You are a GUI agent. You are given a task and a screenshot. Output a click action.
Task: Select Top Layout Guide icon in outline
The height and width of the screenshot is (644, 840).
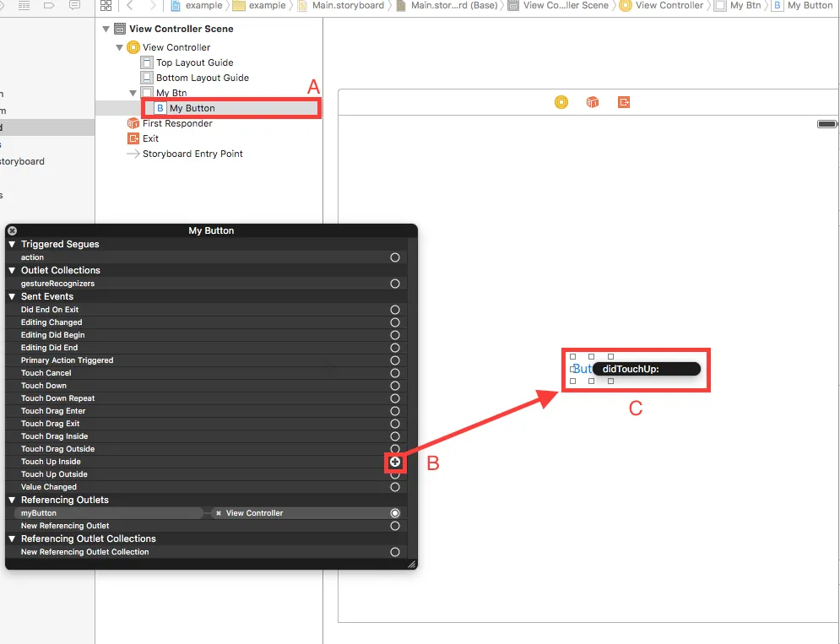click(x=147, y=62)
